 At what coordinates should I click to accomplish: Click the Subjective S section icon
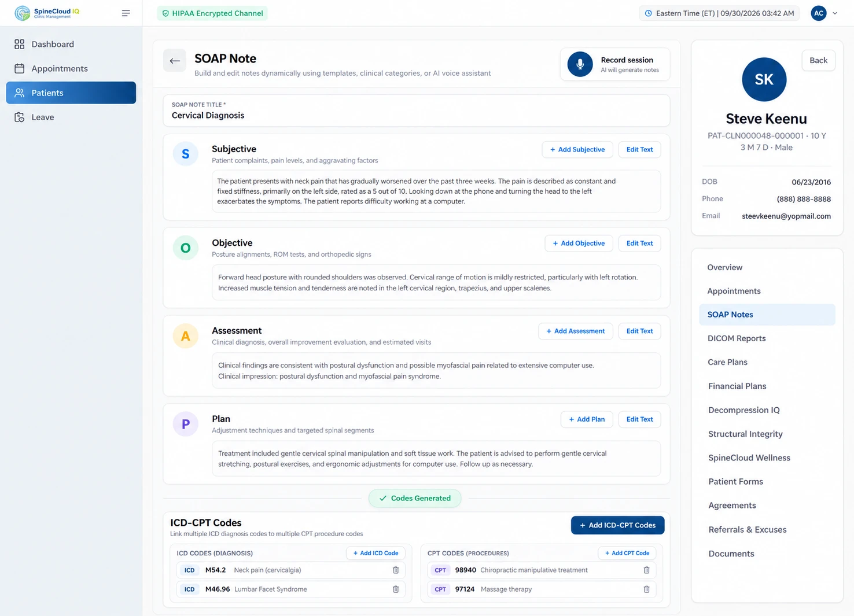tap(186, 154)
